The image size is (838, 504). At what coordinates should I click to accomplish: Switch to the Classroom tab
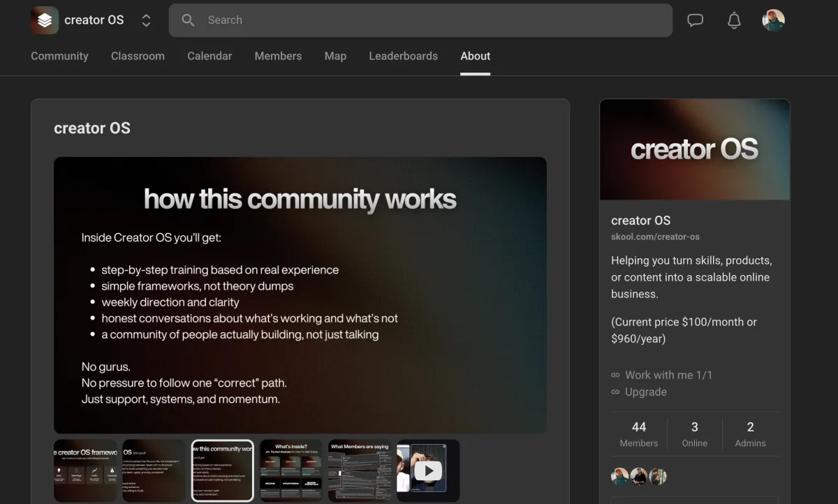coord(138,56)
